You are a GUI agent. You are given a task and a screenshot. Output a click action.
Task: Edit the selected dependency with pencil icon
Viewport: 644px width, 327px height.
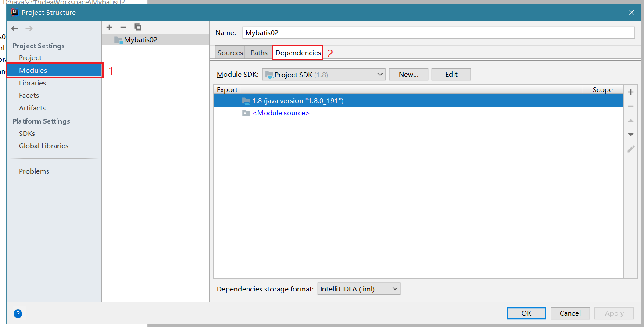631,149
